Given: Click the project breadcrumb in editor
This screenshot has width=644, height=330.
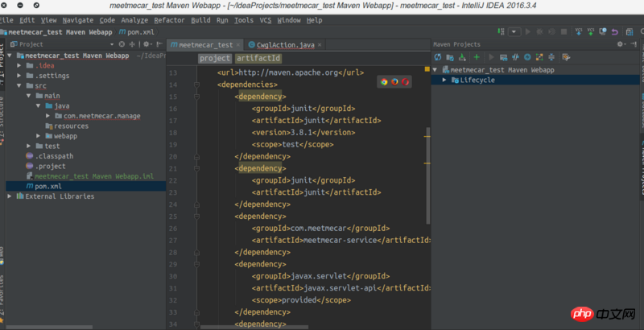Looking at the screenshot, I should tap(215, 59).
